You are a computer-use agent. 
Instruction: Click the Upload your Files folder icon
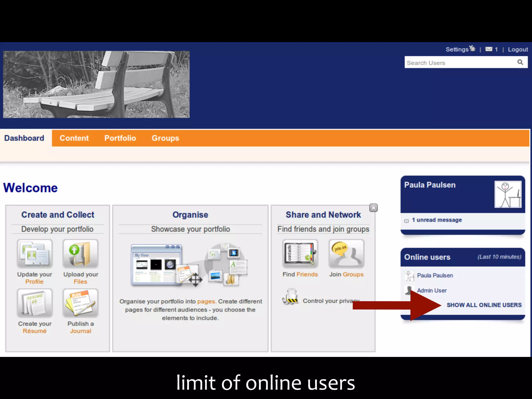pos(81,254)
